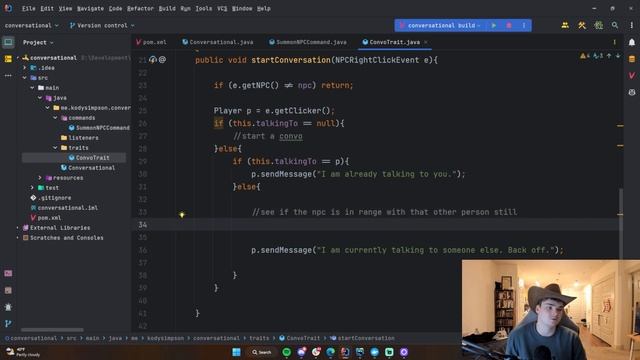Image resolution: width=640 pixels, height=360 pixels.
Task: Expand the resources folder
Action: coord(40,178)
